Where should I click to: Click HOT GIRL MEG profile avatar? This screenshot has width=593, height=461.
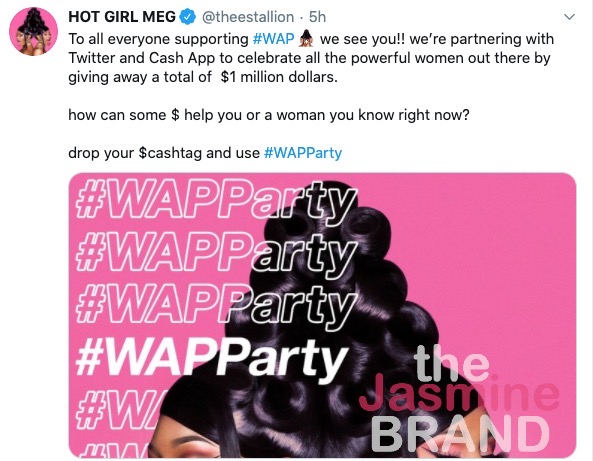click(x=33, y=31)
